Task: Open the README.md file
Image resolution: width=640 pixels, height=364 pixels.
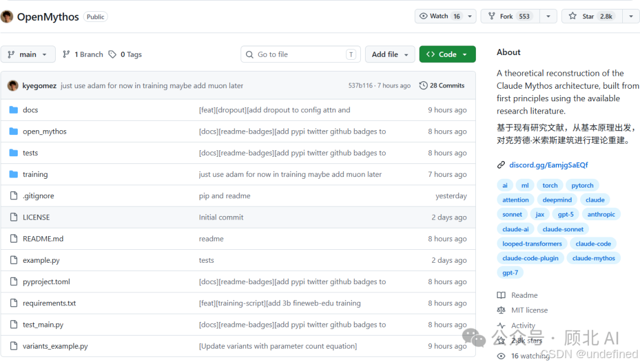Action: 43,239
